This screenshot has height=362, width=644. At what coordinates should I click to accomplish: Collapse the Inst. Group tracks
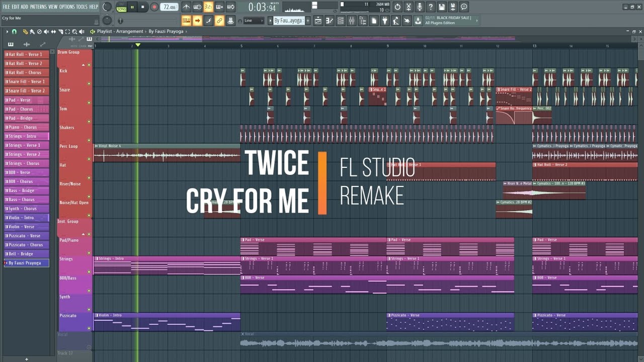click(84, 234)
